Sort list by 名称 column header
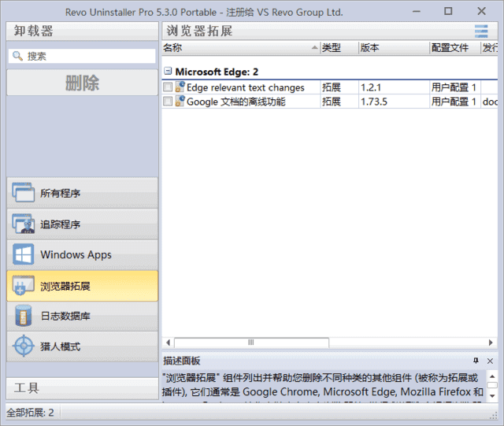This screenshot has width=504, height=426. pos(239,48)
